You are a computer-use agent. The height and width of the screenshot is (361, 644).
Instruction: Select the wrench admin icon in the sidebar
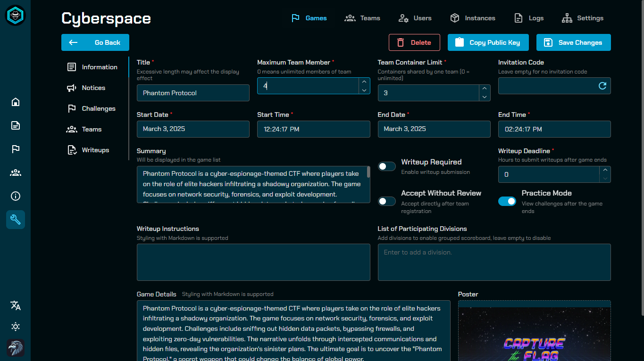pyautogui.click(x=15, y=219)
